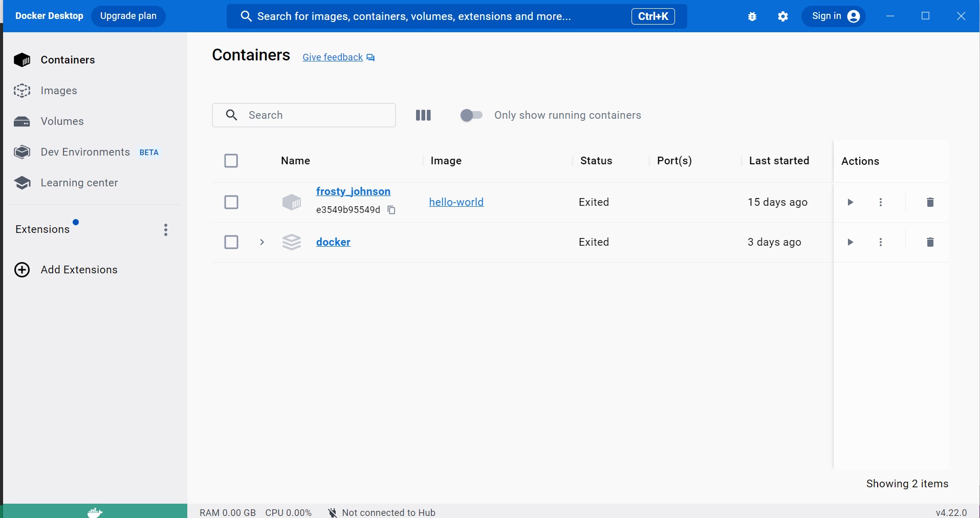
Task: Click the Sign in account avatar
Action: pos(854,16)
